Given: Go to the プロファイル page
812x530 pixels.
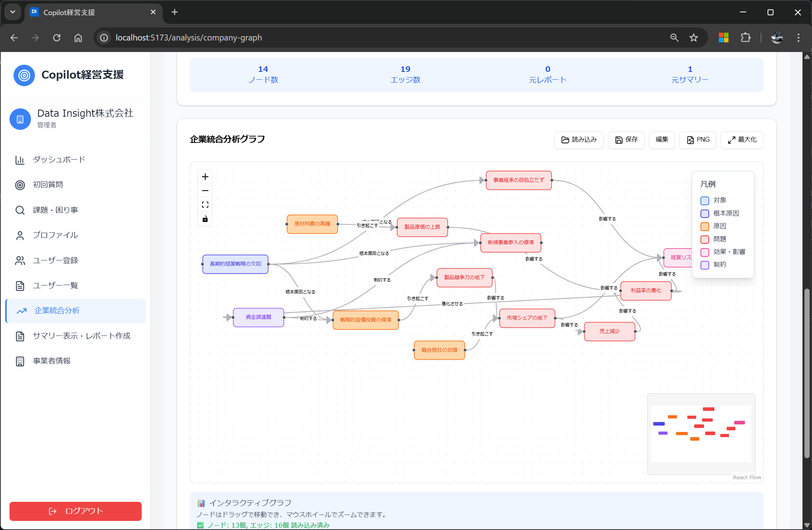Looking at the screenshot, I should coord(55,235).
